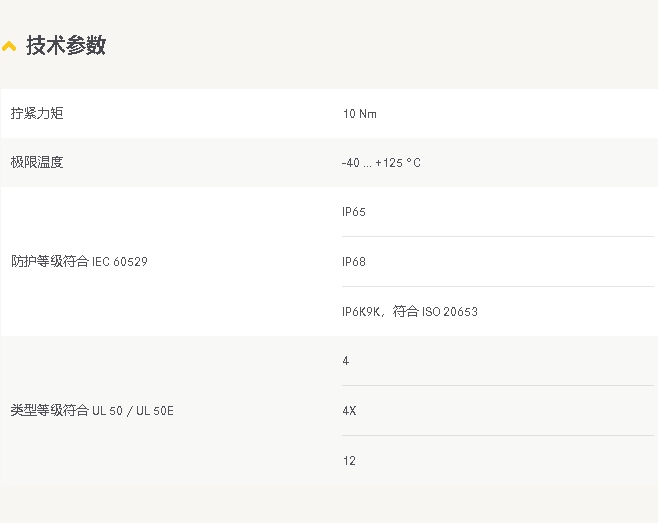658x523 pixels.
Task: Select the 防护等级符合 IEC 60529 label
Action: 79,262
